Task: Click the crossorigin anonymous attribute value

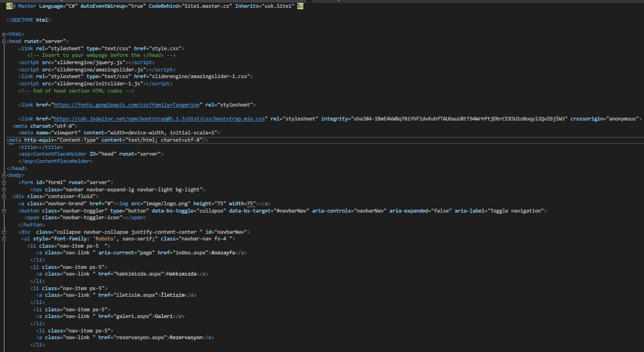Action: 620,119
